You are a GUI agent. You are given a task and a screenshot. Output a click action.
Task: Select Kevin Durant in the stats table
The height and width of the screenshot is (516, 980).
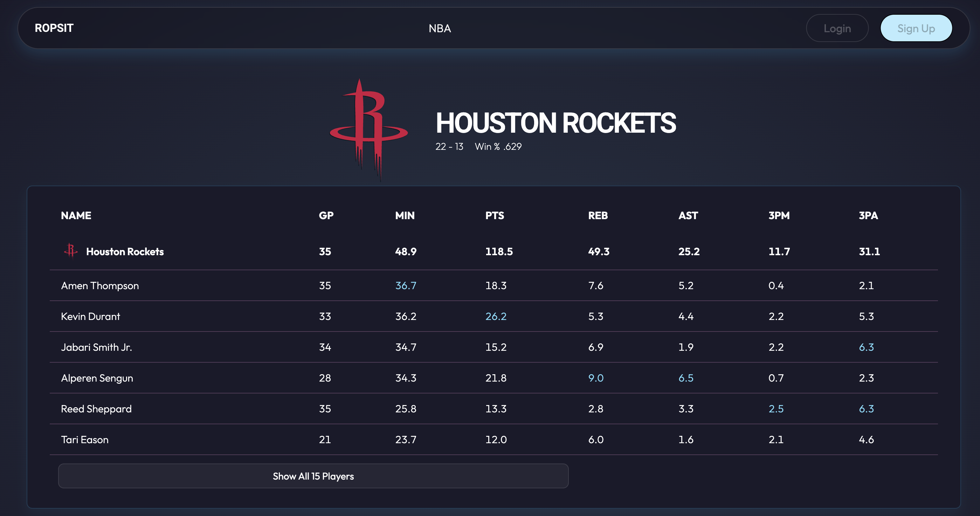[x=90, y=316]
